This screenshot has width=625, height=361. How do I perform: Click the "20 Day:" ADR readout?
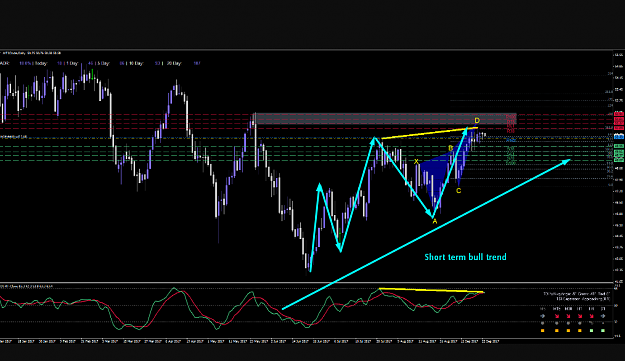click(x=174, y=63)
